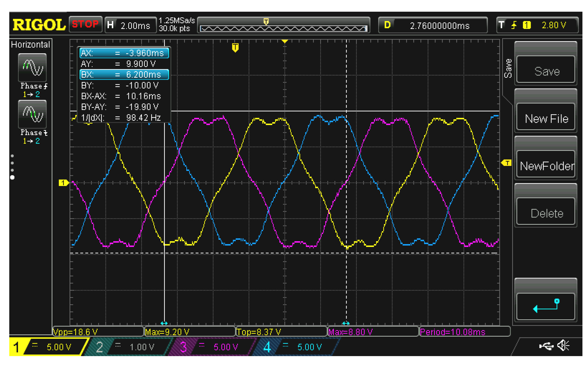Click the USB status icon
This screenshot has height=365, width=588.
[546, 346]
